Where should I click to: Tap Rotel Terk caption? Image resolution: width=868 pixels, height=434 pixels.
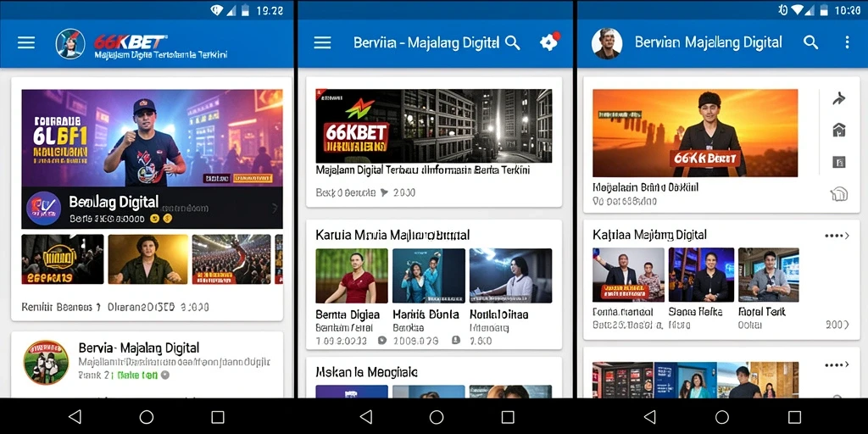click(x=762, y=312)
